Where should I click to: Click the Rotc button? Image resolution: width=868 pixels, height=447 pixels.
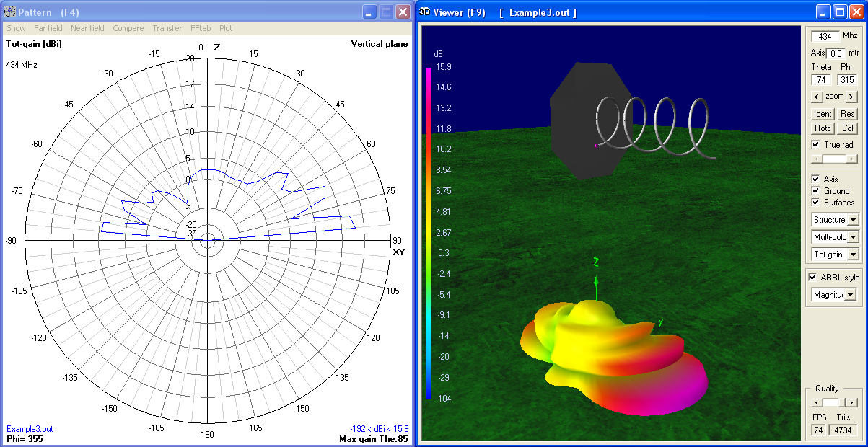pos(823,128)
